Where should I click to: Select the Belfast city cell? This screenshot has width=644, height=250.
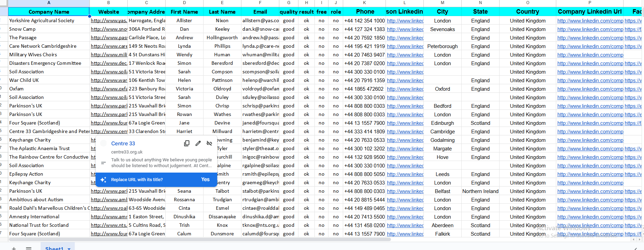click(x=443, y=191)
